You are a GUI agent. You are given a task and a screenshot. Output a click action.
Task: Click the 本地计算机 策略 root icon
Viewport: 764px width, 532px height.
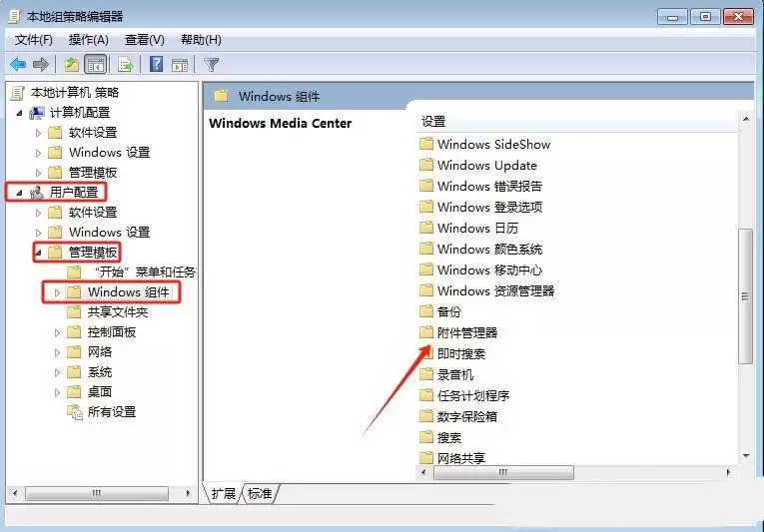[18, 93]
